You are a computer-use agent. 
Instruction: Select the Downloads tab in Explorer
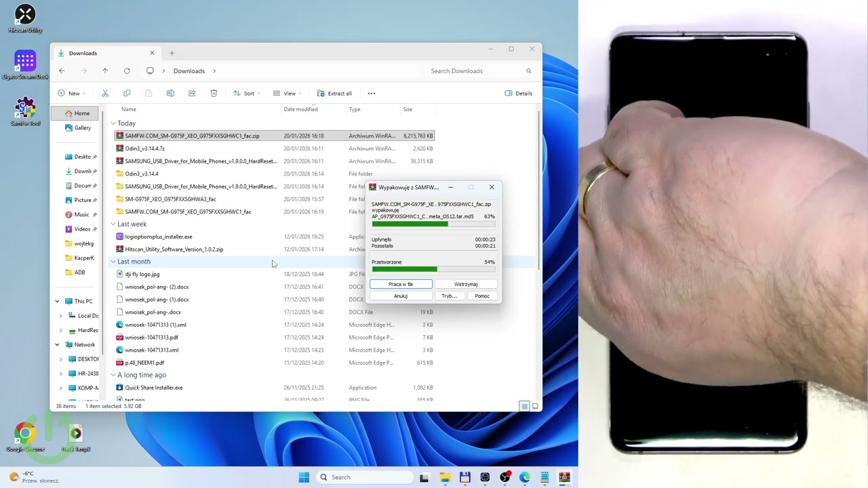point(105,53)
